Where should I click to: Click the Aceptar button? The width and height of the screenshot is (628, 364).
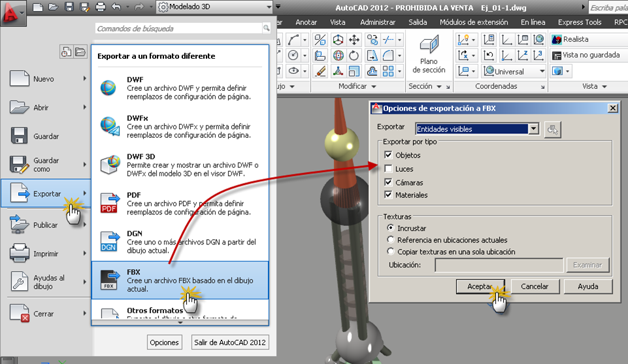click(480, 286)
